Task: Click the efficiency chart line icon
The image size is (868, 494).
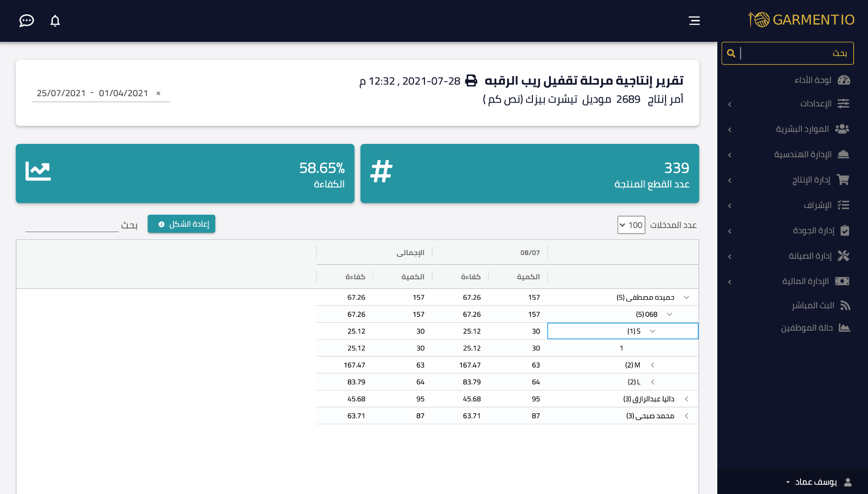Action: [38, 171]
